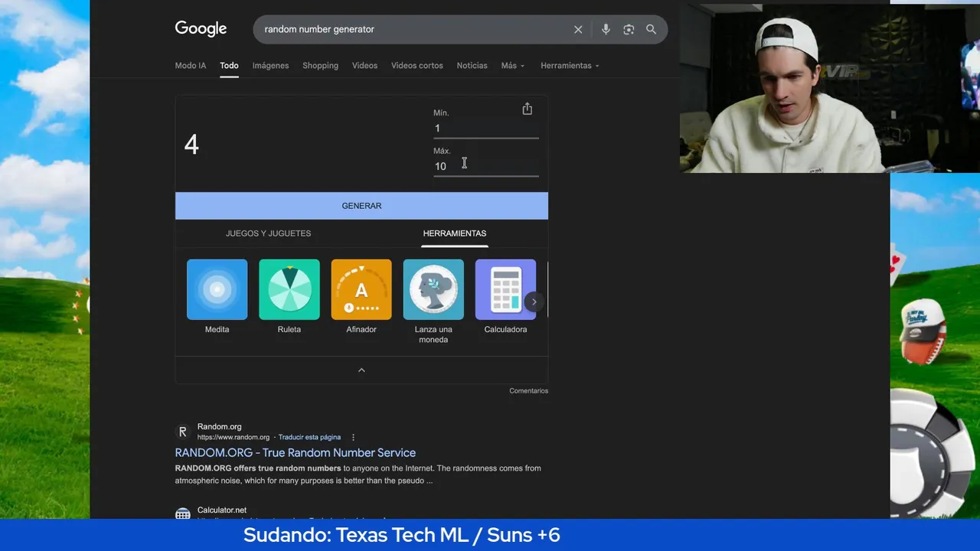Viewport: 980px width, 551px height.
Task: Clear the search box with X icon
Action: click(578, 29)
